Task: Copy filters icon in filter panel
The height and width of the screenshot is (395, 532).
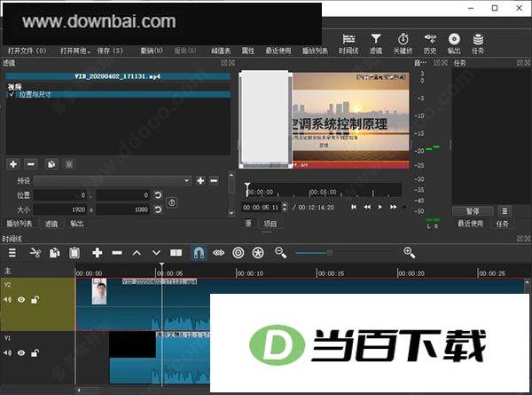Action: 51,164
